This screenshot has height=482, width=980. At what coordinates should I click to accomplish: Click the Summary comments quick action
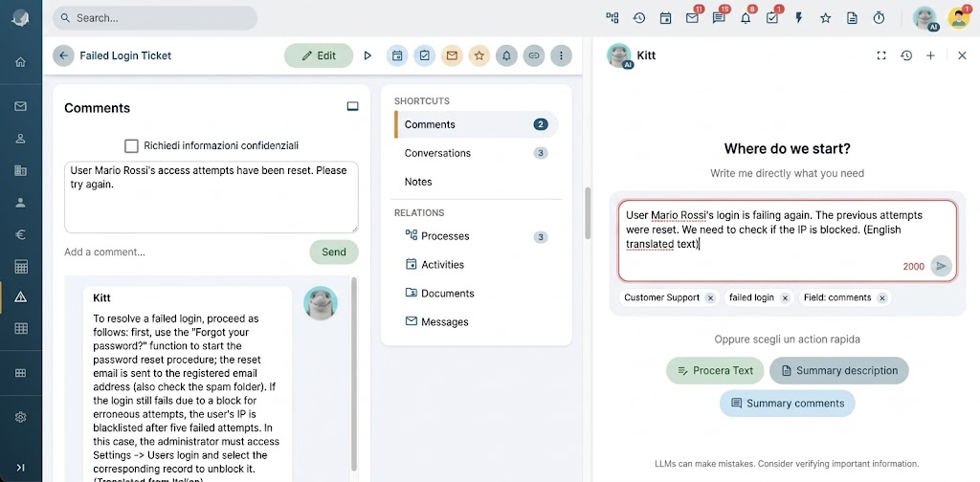click(x=787, y=404)
